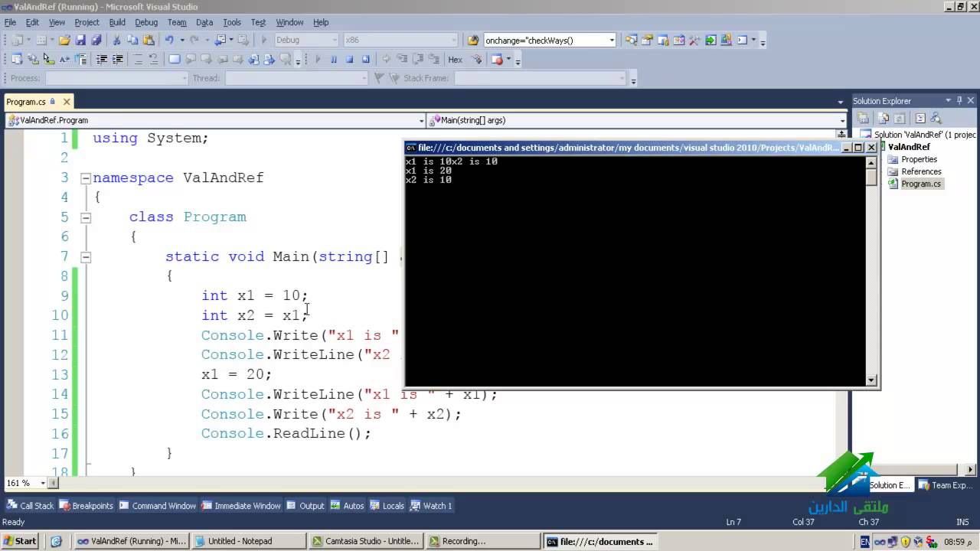This screenshot has height=551, width=980.
Task: Open the 161 % zoom level dropdown
Action: coord(43,483)
